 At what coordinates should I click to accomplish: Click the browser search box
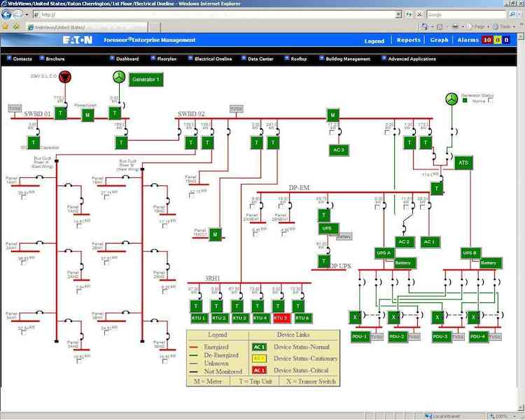pos(466,15)
